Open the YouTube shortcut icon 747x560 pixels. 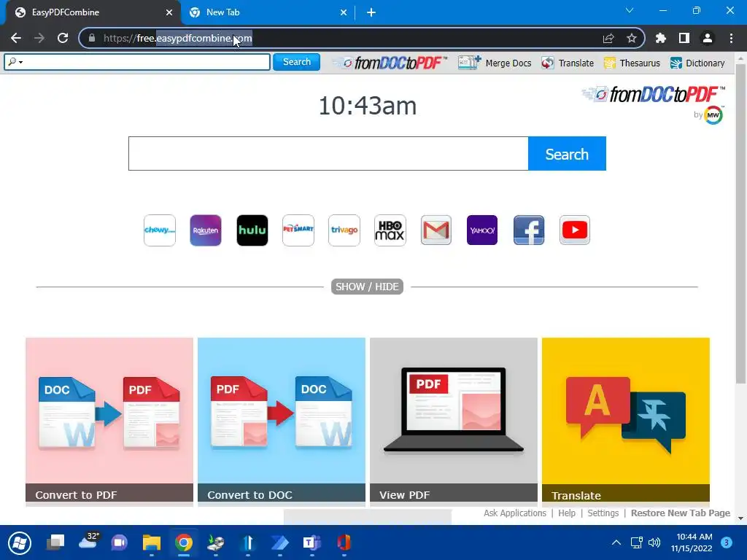[x=575, y=230]
